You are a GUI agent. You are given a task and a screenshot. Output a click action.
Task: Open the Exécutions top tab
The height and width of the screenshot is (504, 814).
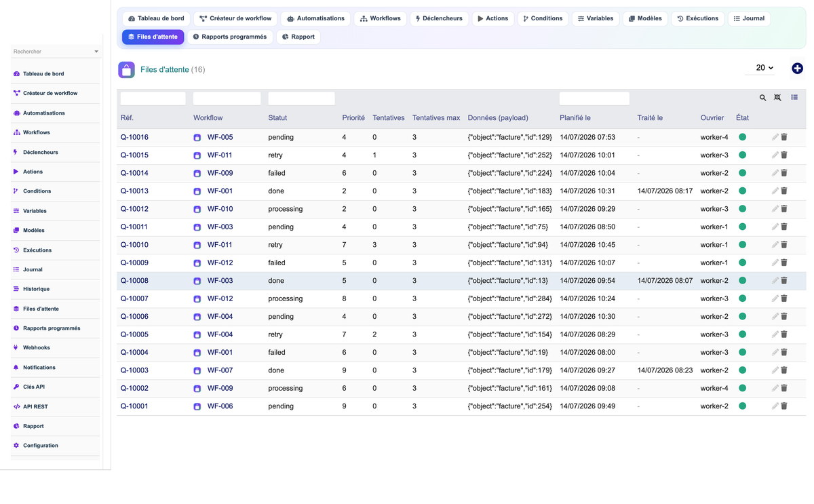pos(697,18)
